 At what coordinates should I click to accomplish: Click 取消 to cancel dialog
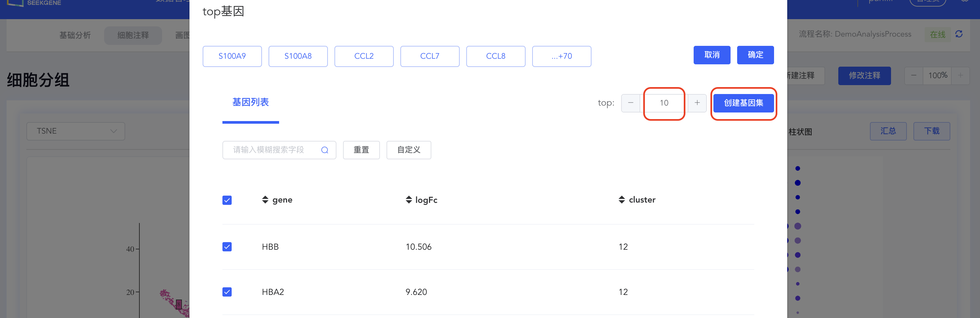point(712,55)
